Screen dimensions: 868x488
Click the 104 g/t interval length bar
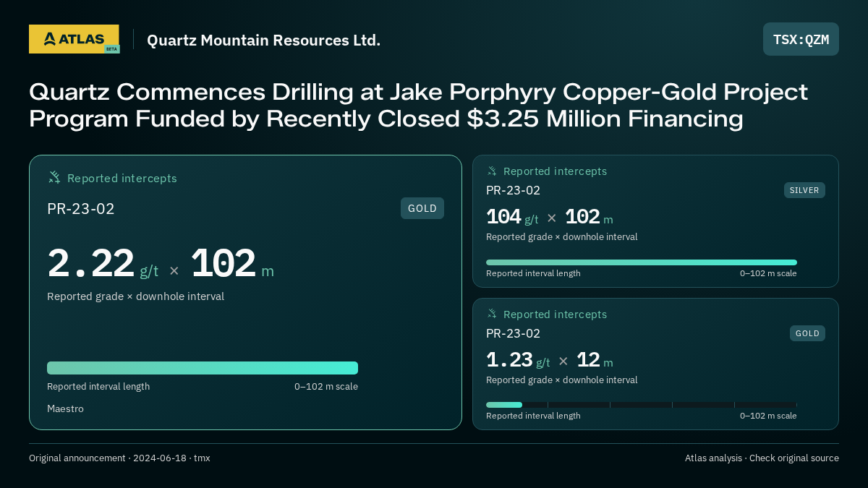(x=642, y=262)
